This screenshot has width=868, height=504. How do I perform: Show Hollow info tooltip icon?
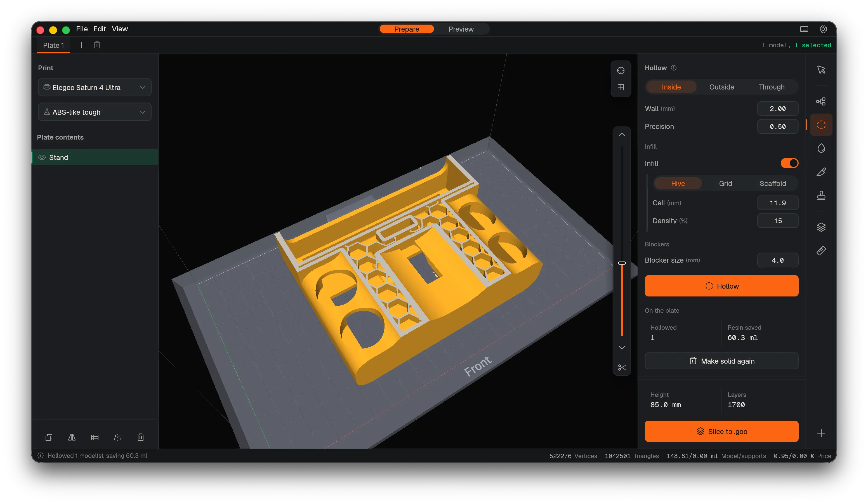click(673, 68)
